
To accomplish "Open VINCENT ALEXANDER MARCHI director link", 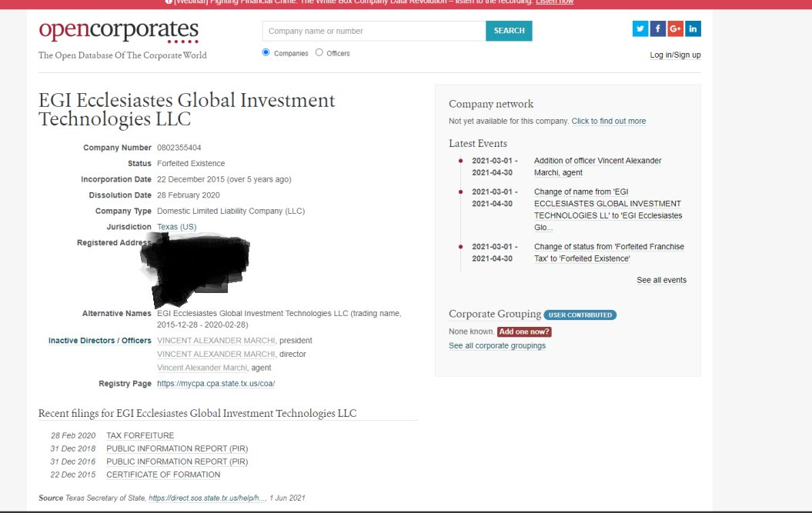I will (216, 354).
